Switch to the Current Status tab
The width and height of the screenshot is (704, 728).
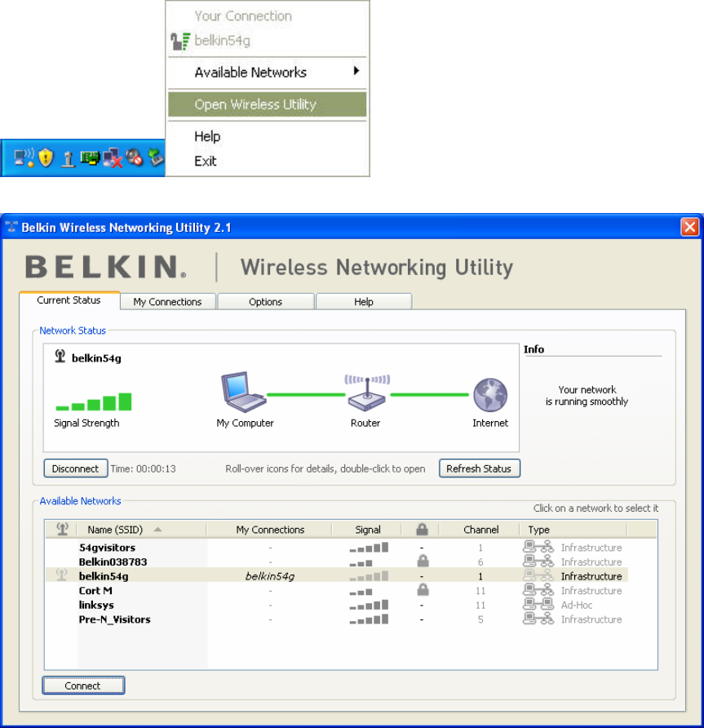tap(69, 300)
